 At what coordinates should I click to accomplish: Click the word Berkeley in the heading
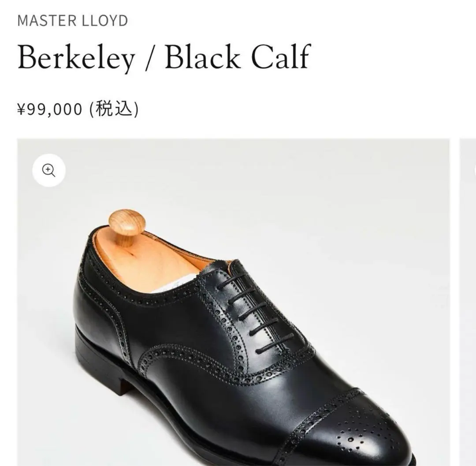[x=76, y=57]
